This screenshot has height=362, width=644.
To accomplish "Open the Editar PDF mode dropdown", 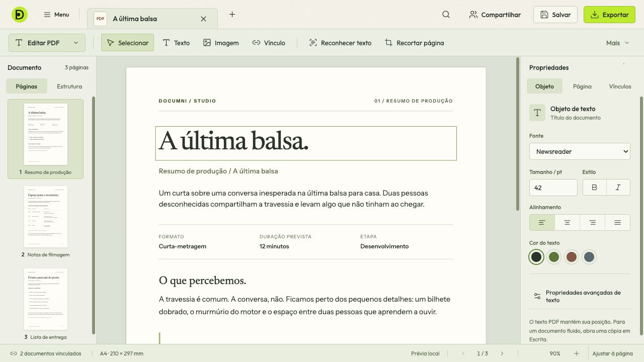I will pos(47,43).
